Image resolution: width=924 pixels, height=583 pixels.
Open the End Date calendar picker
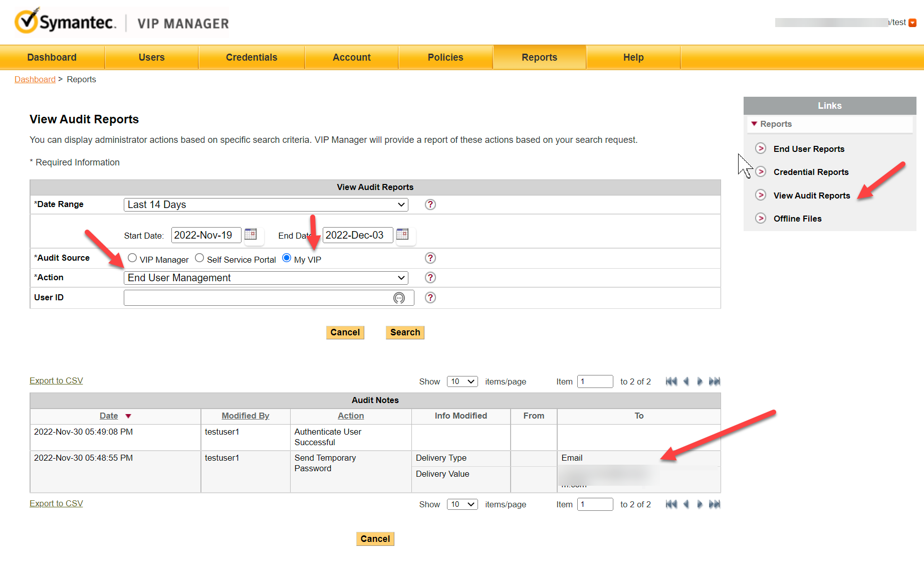[x=402, y=235]
